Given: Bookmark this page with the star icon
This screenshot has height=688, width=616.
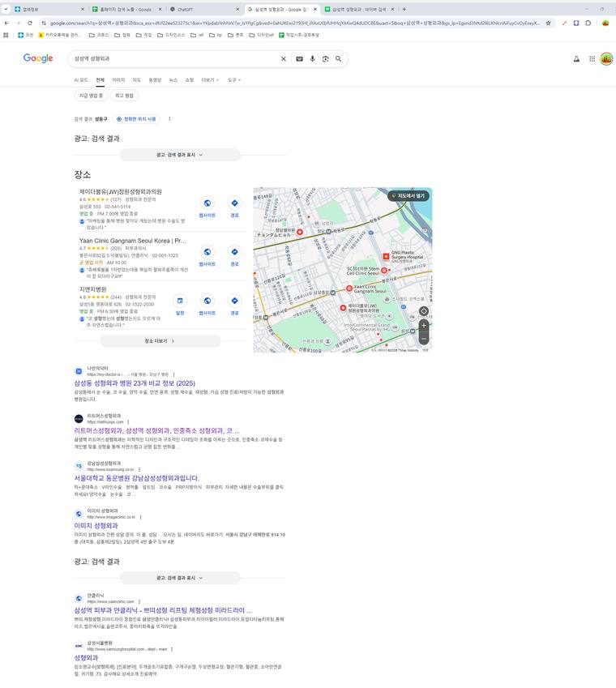Looking at the screenshot, I should [548, 24].
